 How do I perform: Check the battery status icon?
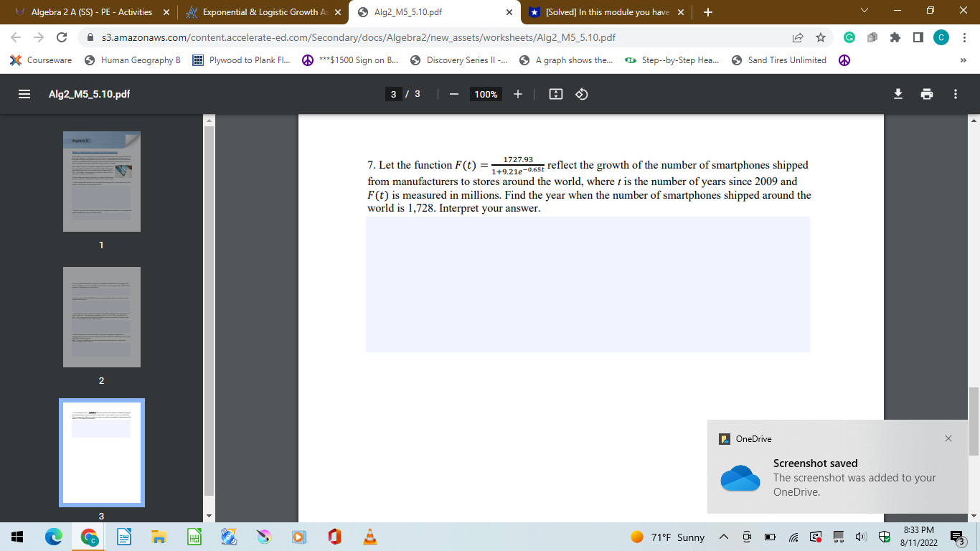point(770,537)
